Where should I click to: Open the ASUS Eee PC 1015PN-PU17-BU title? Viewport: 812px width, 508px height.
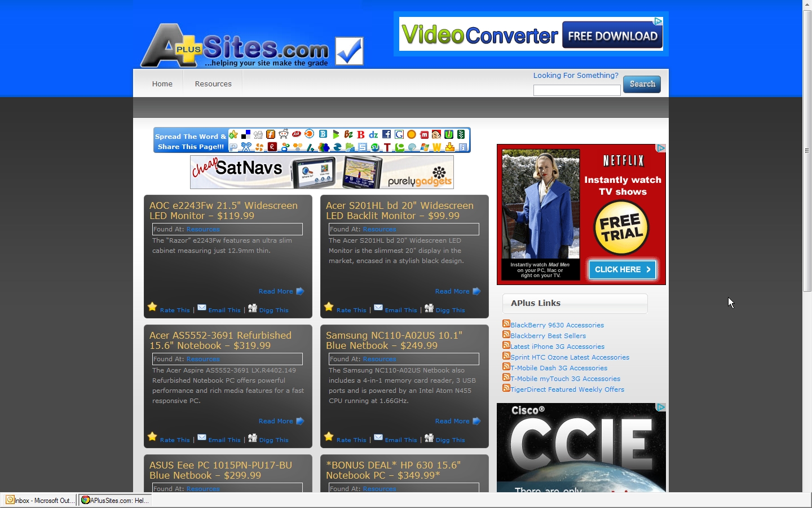(221, 470)
